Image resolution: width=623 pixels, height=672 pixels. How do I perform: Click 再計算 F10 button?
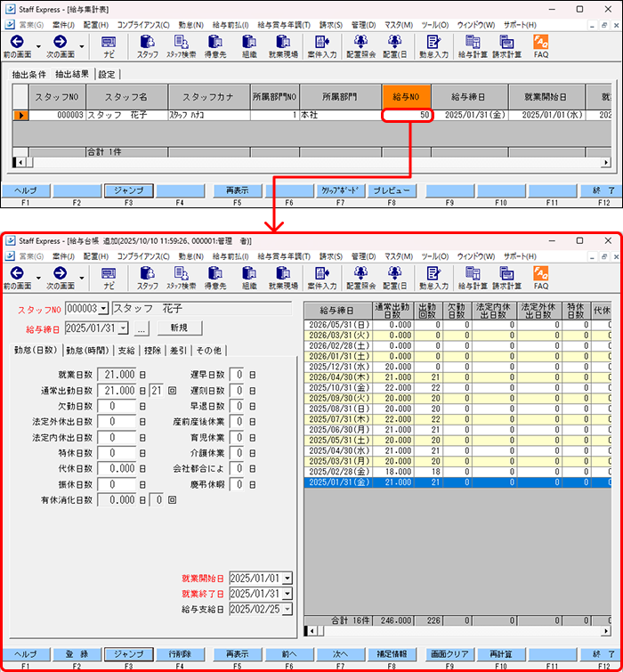pyautogui.click(x=501, y=654)
